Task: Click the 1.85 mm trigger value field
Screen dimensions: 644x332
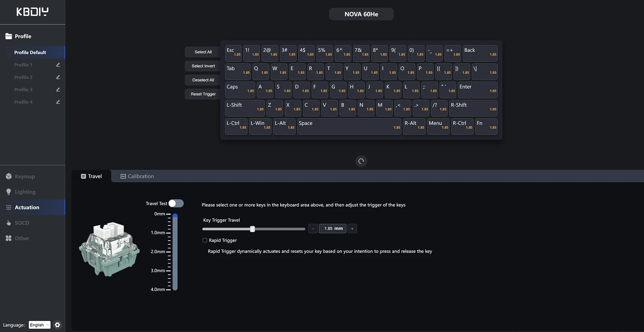Action: click(333, 228)
